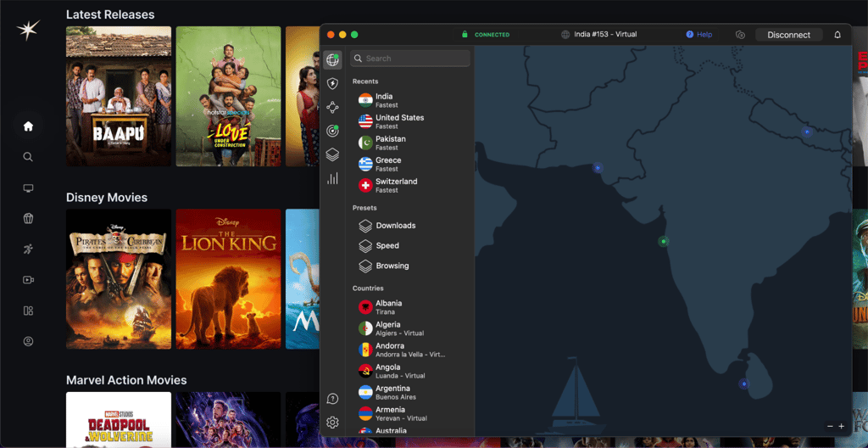Viewport: 868px width, 448px height.
Task: Open VPN settings gear icon
Action: 332,423
